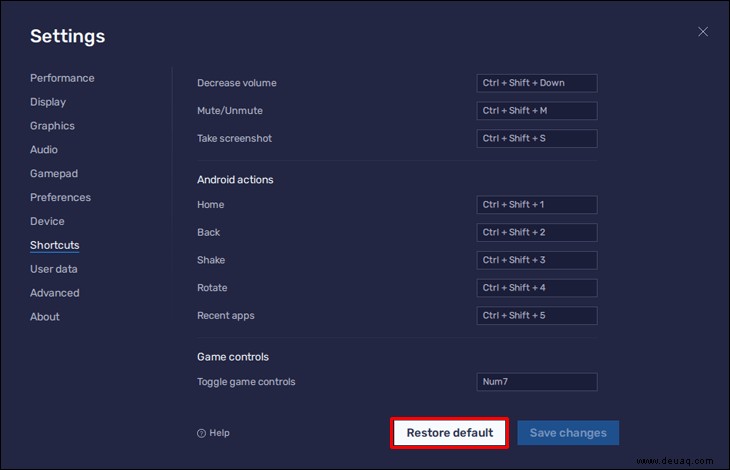Close the Settings window with the X
Image resolution: width=730 pixels, height=470 pixels.
point(703,32)
